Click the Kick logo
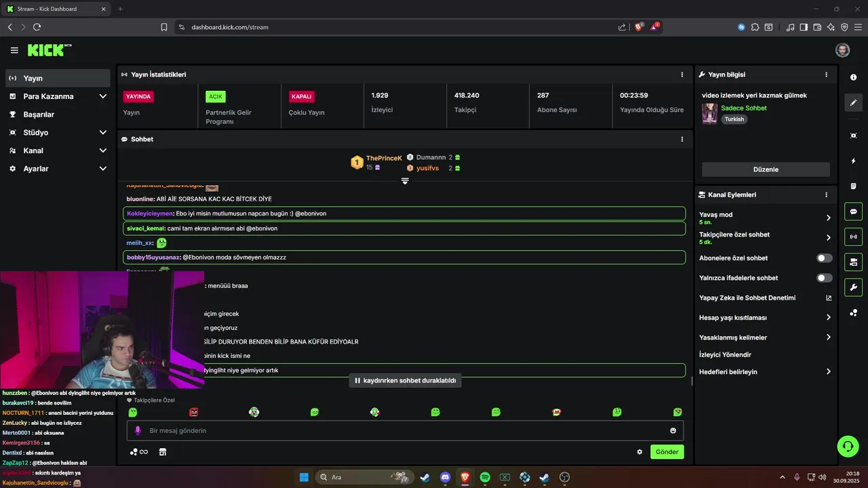 coord(49,50)
